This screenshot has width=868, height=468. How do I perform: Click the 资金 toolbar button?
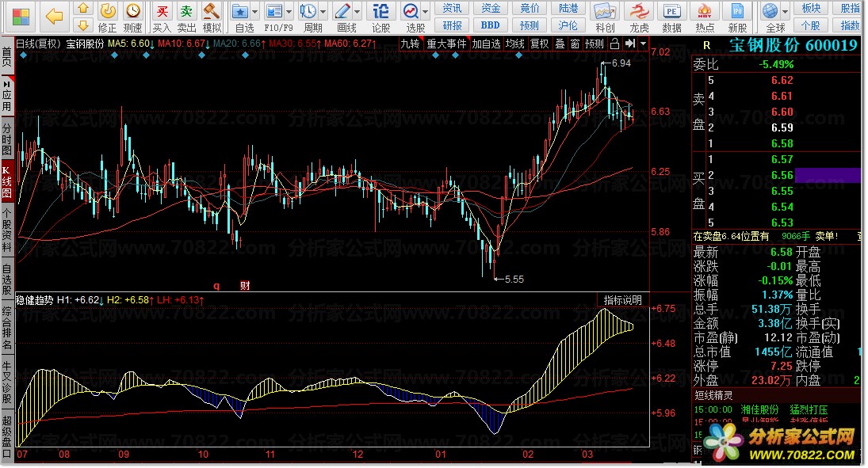pos(491,8)
